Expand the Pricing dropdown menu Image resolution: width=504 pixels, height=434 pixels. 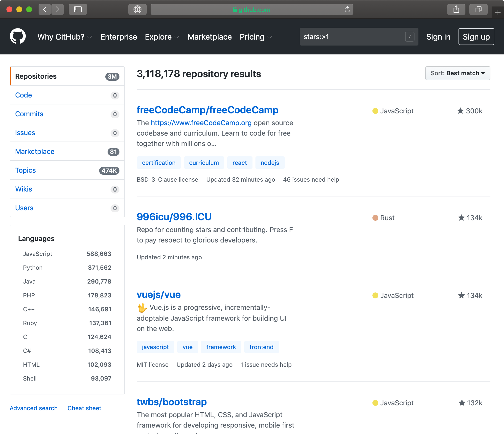[256, 37]
